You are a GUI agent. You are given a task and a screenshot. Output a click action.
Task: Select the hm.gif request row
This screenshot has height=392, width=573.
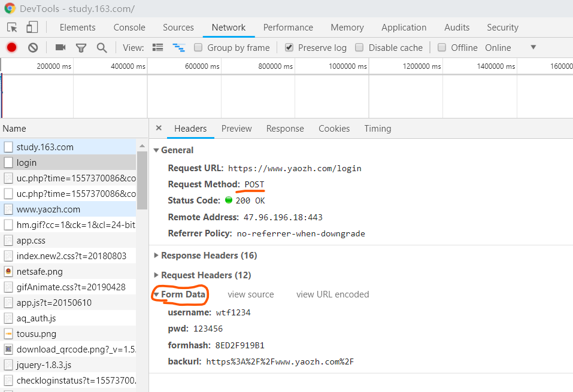68,224
